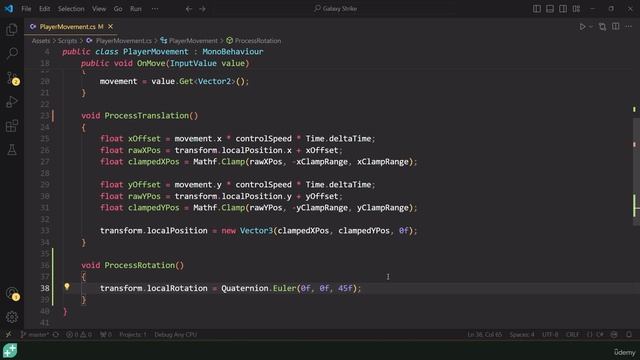Open the Go menu
The height and width of the screenshot is (360, 640).
coord(118,9)
